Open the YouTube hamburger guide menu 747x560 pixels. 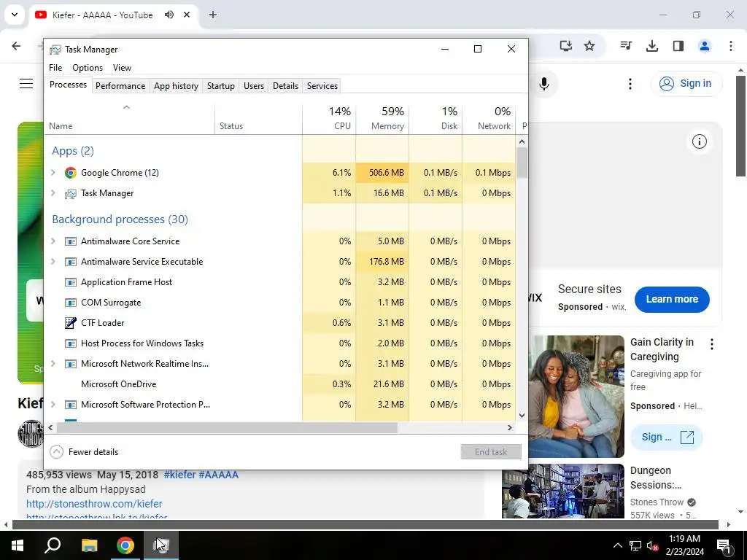pyautogui.click(x=26, y=84)
